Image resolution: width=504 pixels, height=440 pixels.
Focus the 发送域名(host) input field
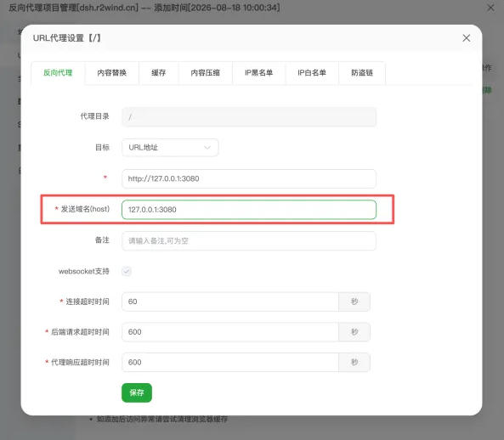tap(249, 210)
